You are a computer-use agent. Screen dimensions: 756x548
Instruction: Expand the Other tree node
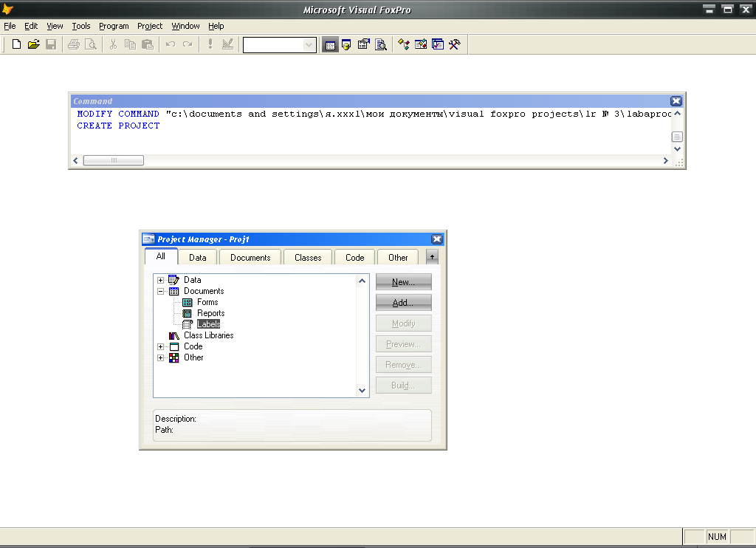pyautogui.click(x=160, y=357)
